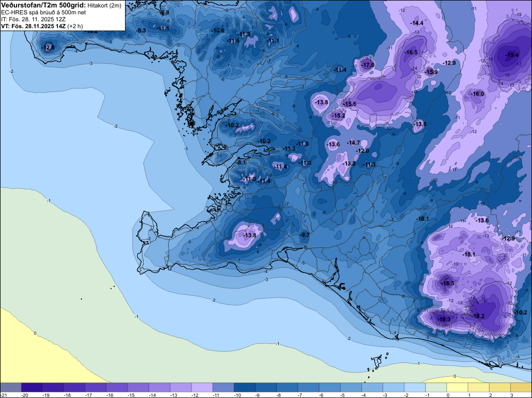Click the -19.4 temperature label
532x398 pixels.
tap(512, 55)
